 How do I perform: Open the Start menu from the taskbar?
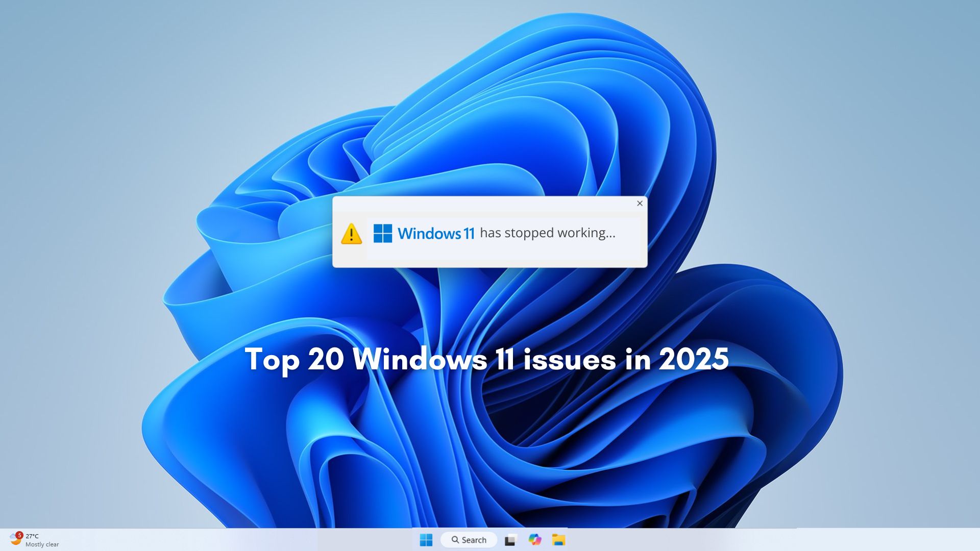[x=427, y=540]
